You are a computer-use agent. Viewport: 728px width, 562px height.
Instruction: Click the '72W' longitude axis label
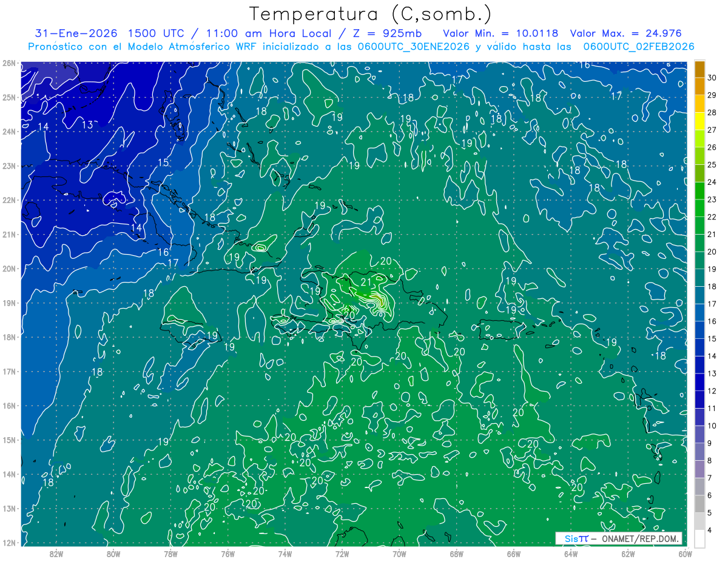click(x=342, y=554)
